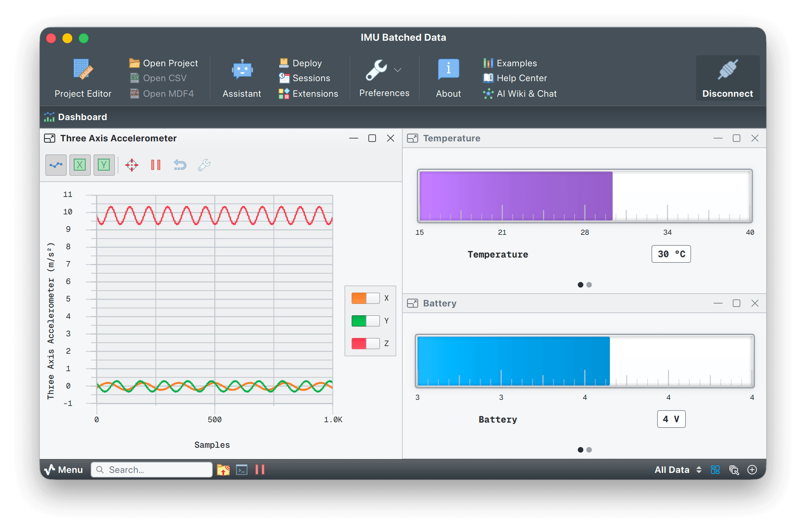
Task: Toggle the Z curve legend switch
Action: pos(365,344)
